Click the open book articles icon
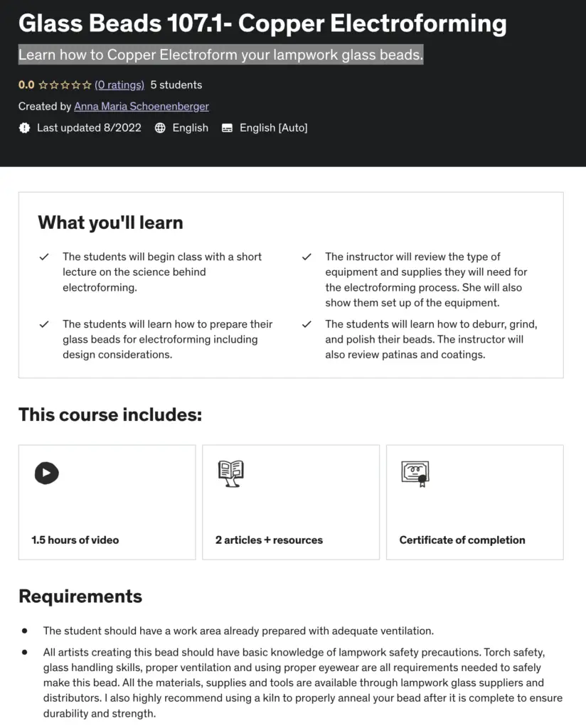The height and width of the screenshot is (728, 586). point(231,473)
